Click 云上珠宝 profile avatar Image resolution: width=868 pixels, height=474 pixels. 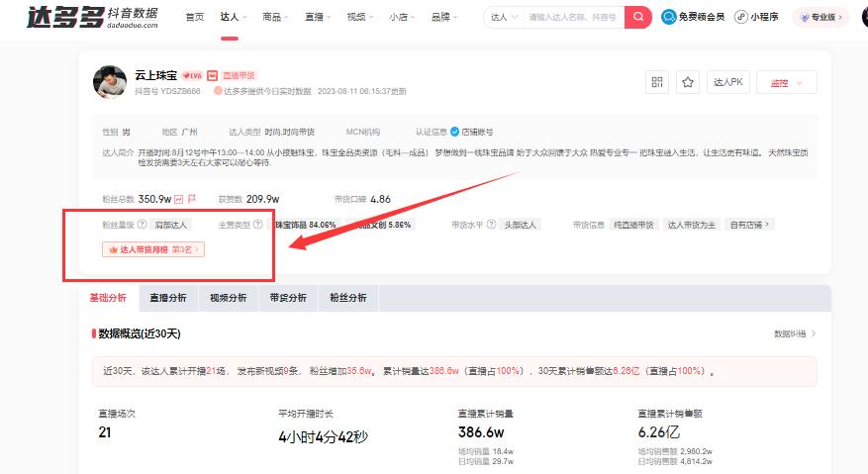click(110, 81)
